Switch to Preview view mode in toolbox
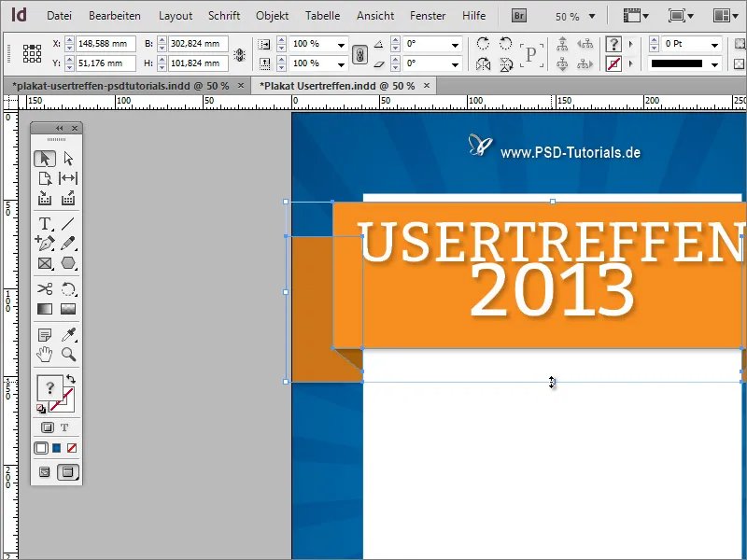The height and width of the screenshot is (560, 747). (x=67, y=472)
